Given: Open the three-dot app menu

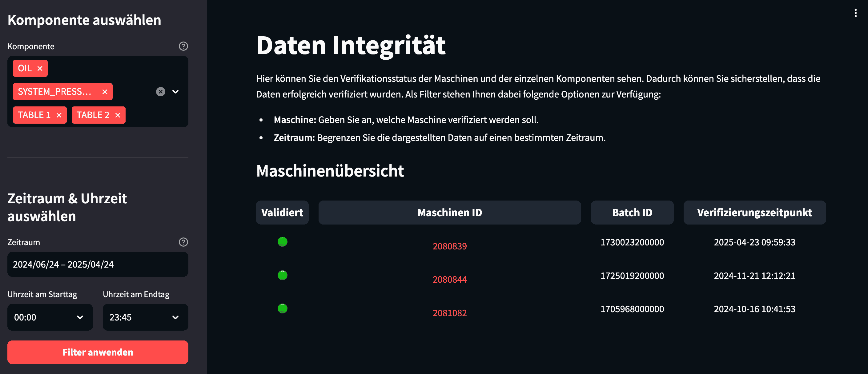Looking at the screenshot, I should [855, 13].
